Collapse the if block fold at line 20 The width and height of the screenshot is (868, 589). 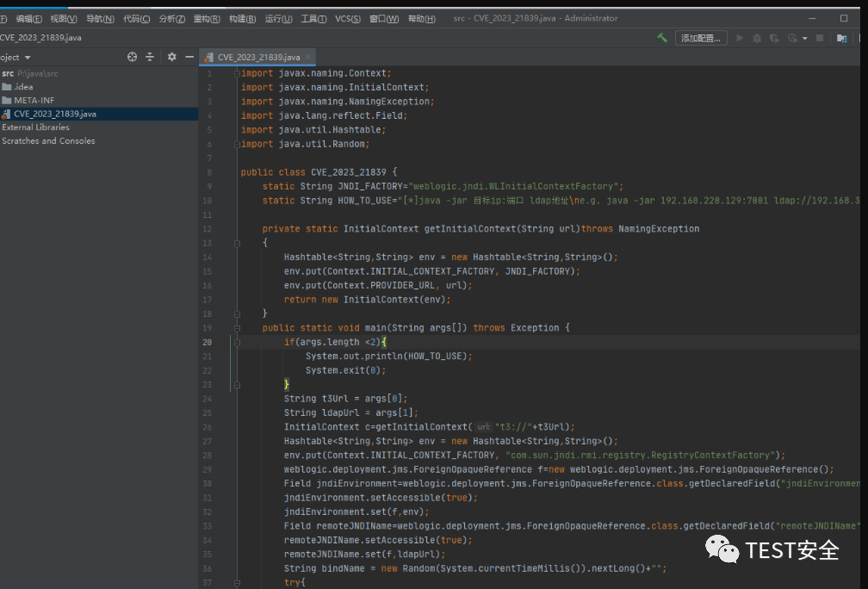(x=237, y=342)
